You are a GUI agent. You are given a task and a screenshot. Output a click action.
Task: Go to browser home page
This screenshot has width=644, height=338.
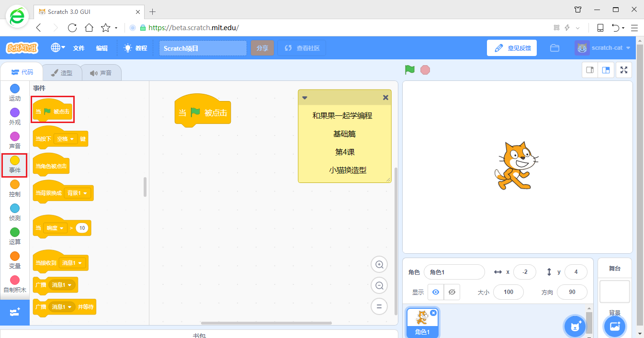[89, 28]
